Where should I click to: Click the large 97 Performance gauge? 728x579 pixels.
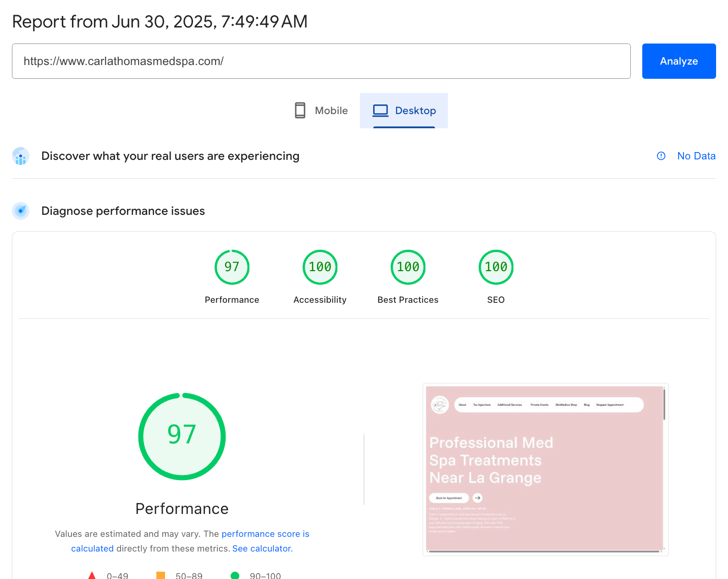pyautogui.click(x=182, y=437)
